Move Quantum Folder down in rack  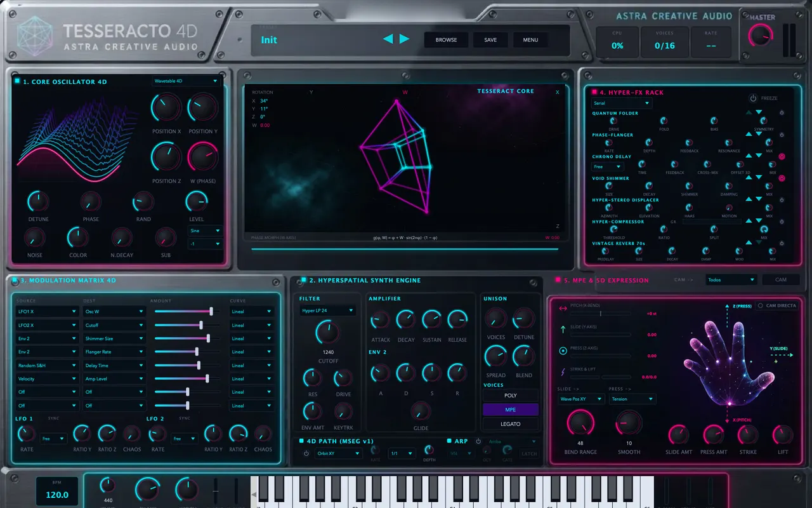coord(759,112)
